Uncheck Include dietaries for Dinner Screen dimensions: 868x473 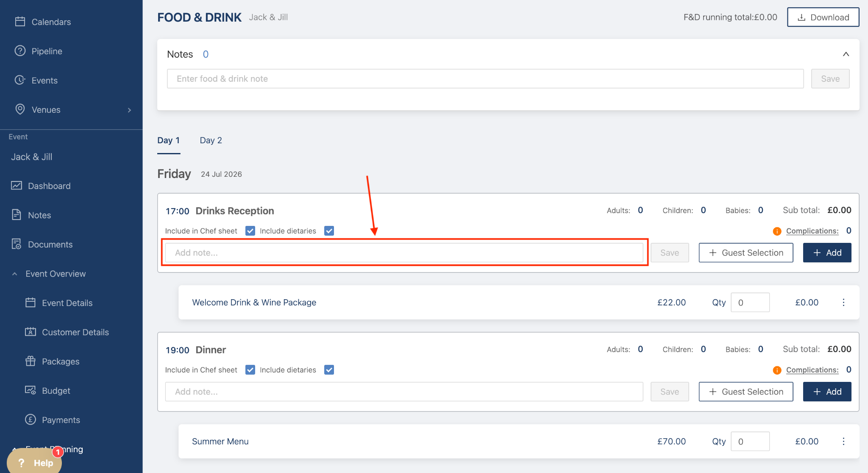click(x=329, y=370)
